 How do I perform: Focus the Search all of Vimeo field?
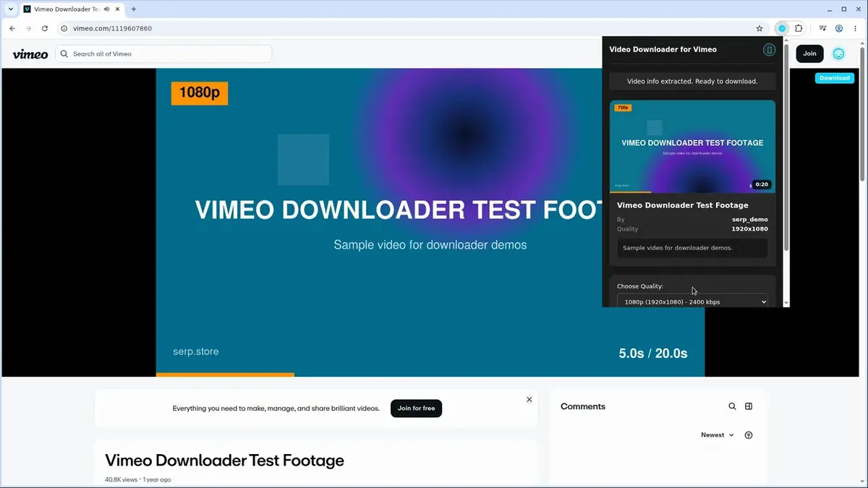tap(163, 53)
